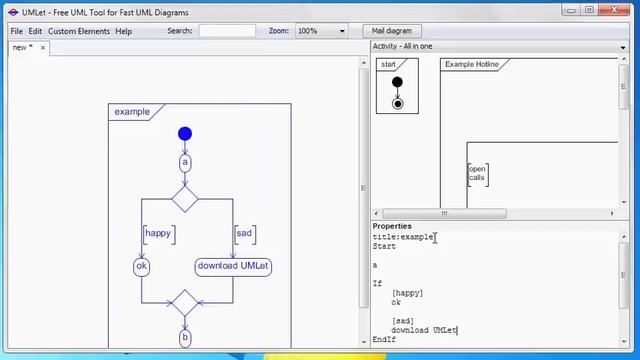The width and height of the screenshot is (640, 360).
Task: Click the 'a' line in Properties
Action: (375, 265)
